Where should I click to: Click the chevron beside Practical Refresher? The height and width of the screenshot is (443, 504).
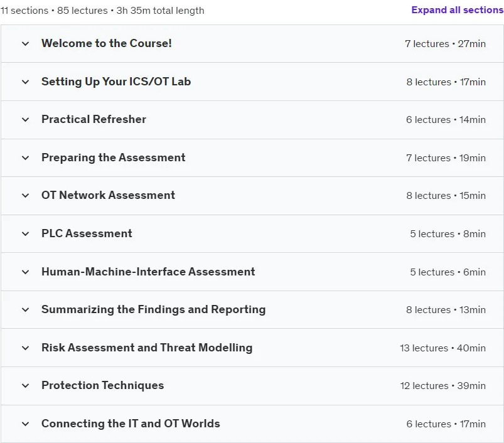(25, 119)
